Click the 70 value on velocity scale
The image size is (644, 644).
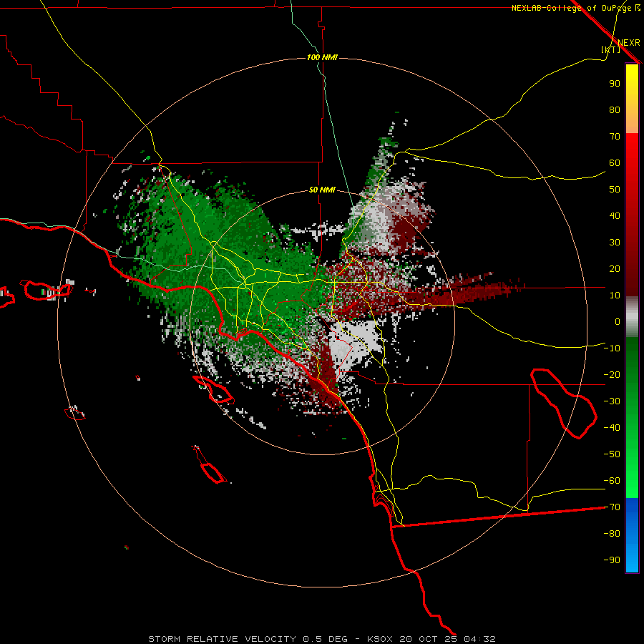(615, 137)
